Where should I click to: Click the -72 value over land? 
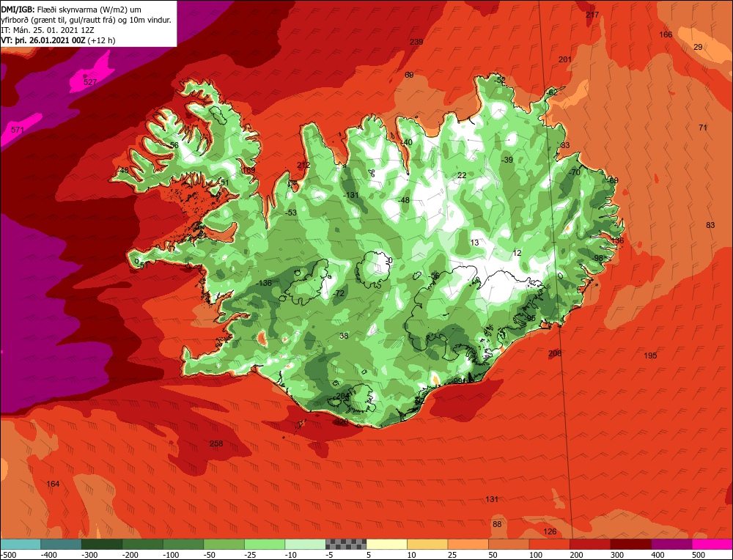339,293
